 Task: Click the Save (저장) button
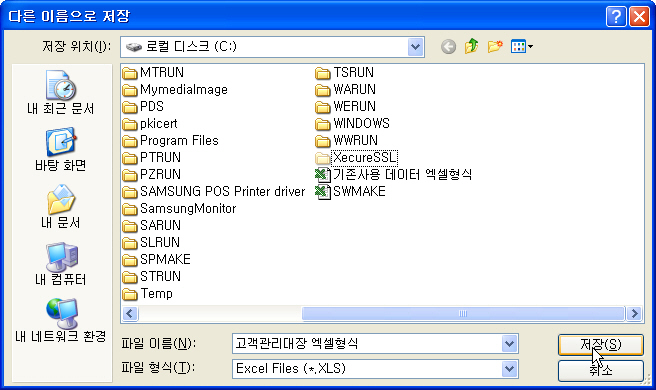pyautogui.click(x=601, y=345)
